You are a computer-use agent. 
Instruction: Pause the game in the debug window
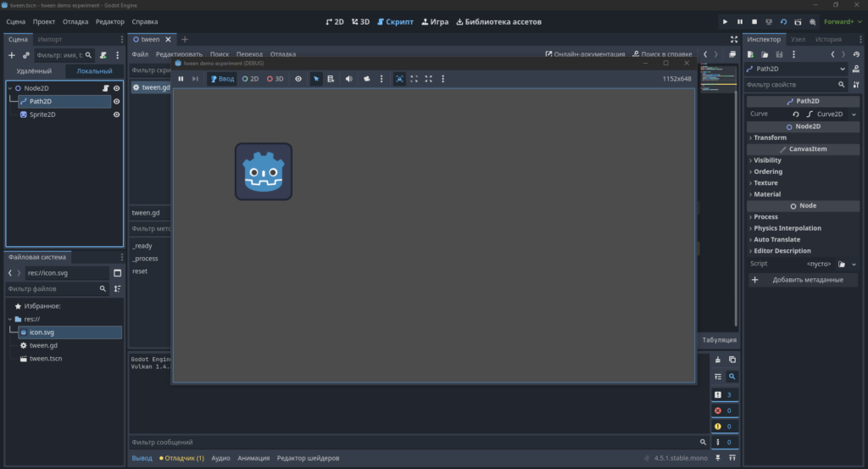(x=181, y=79)
